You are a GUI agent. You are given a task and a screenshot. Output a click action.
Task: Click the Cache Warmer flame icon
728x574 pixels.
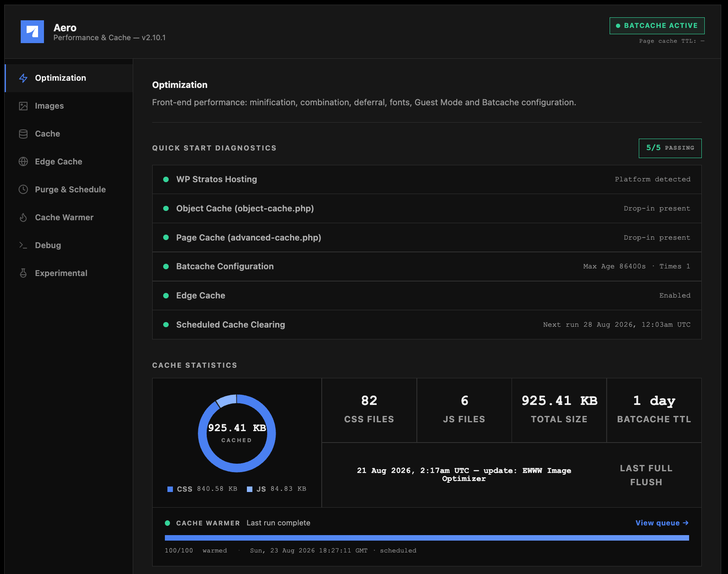pos(23,218)
